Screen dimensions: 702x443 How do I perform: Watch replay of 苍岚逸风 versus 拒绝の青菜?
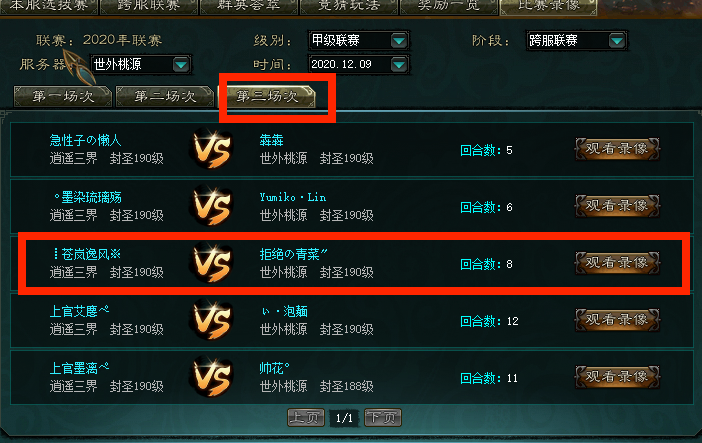pyautogui.click(x=617, y=263)
